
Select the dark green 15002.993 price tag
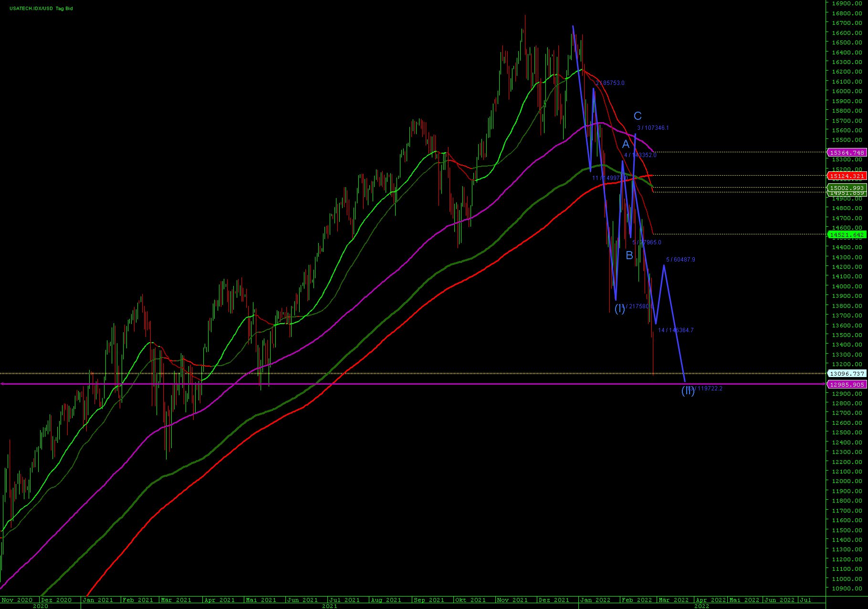tap(847, 188)
